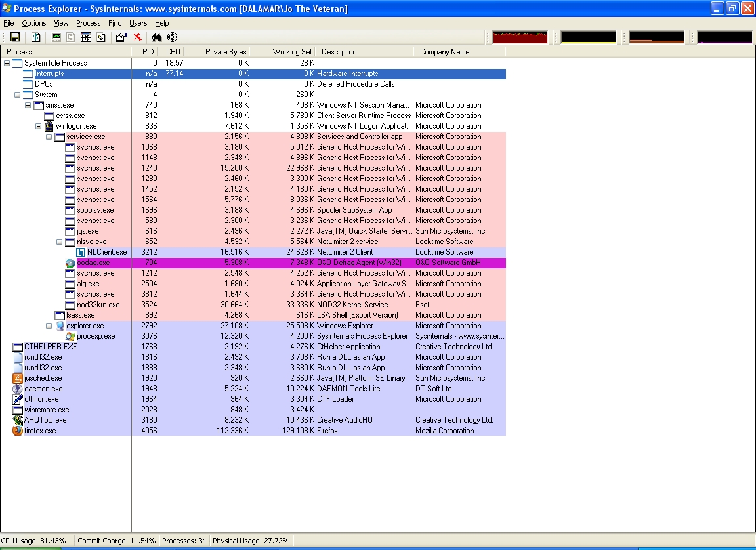
Task: Select the DPCs row
Action: [253, 84]
